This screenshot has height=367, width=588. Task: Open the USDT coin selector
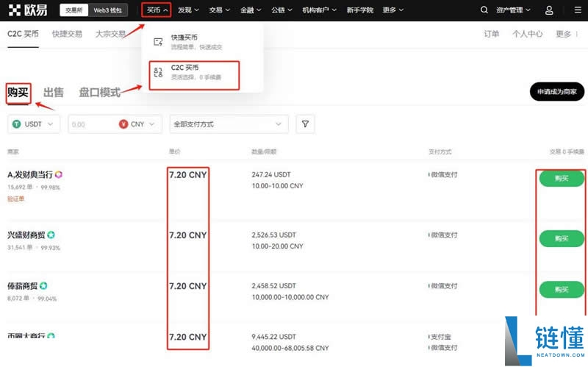coord(34,124)
